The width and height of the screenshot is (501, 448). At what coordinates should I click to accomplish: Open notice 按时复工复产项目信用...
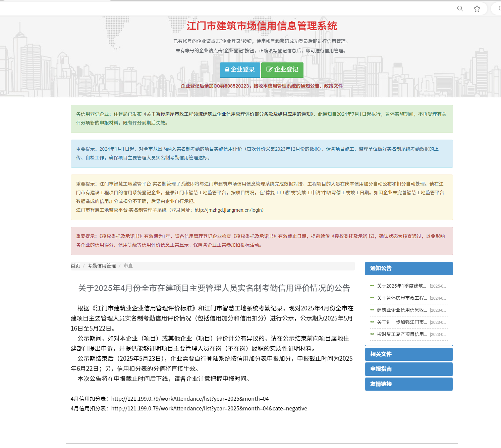tap(402, 334)
